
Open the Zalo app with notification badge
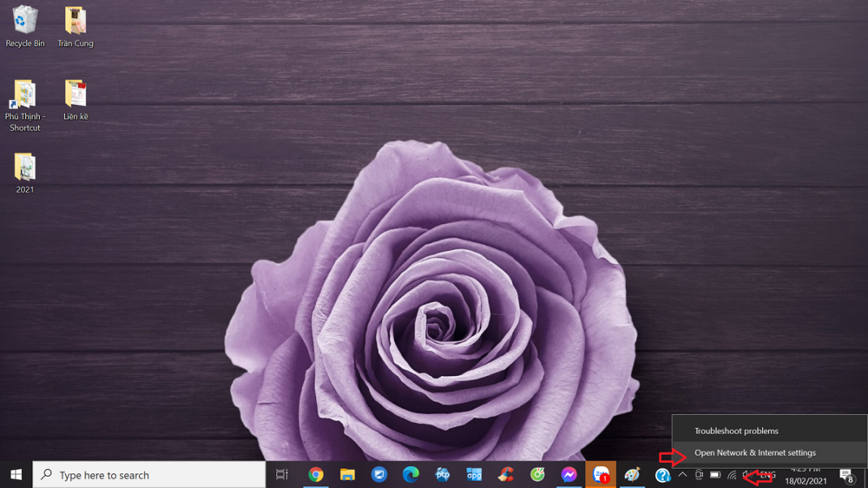pyautogui.click(x=601, y=474)
